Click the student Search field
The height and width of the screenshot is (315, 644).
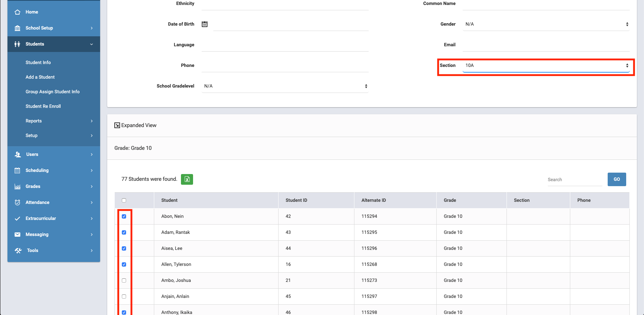point(574,180)
